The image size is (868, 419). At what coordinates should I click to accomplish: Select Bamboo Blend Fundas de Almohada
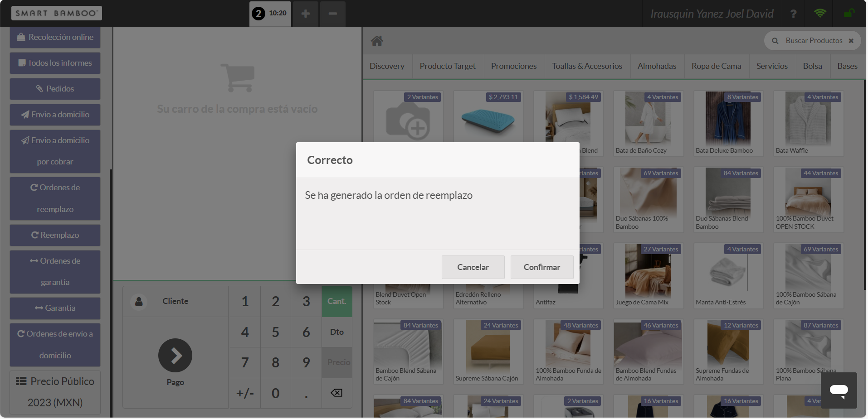pyautogui.click(x=649, y=352)
